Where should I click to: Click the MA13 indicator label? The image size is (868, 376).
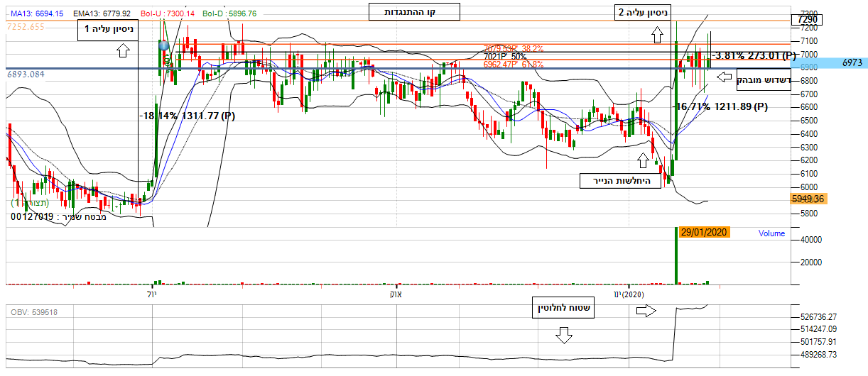click(37, 13)
